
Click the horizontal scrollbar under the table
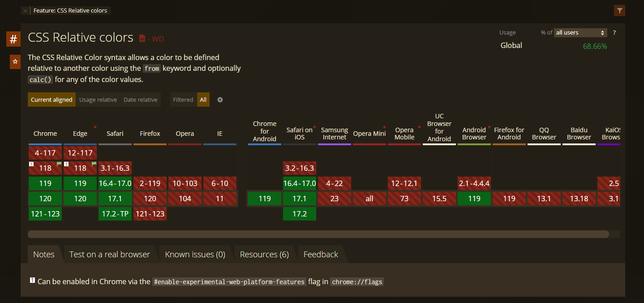pyautogui.click(x=318, y=234)
